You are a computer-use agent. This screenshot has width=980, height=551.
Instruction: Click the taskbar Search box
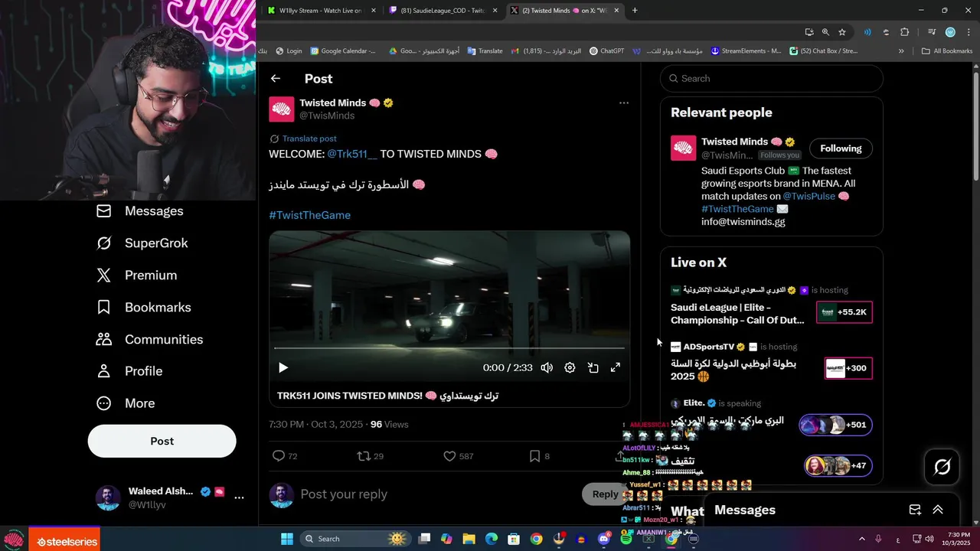click(356, 539)
